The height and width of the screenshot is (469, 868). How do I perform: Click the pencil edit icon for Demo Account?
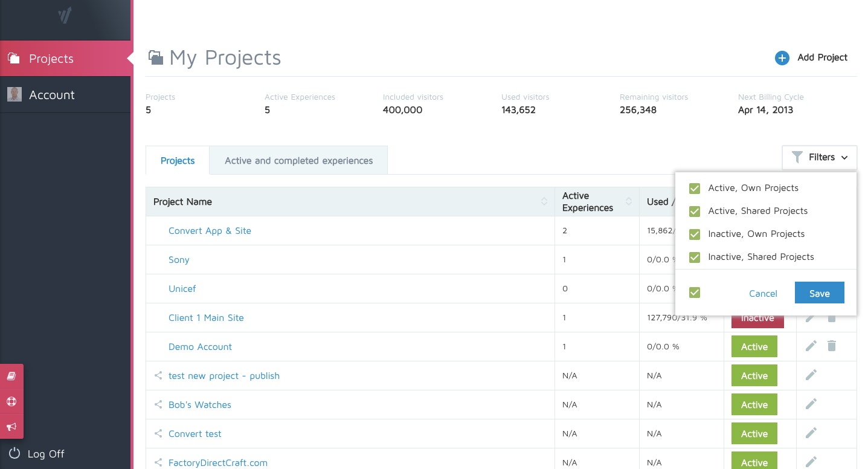(811, 346)
